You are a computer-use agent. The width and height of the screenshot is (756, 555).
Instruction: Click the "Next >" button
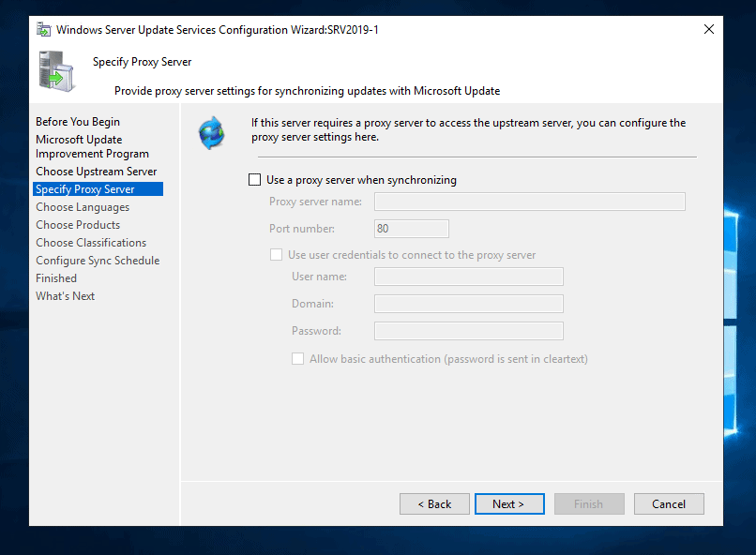pyautogui.click(x=509, y=503)
